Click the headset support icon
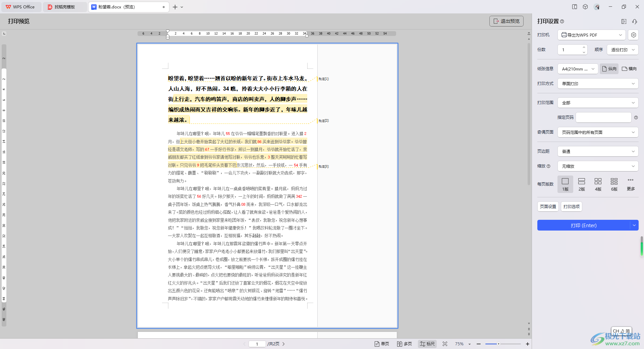 (635, 21)
